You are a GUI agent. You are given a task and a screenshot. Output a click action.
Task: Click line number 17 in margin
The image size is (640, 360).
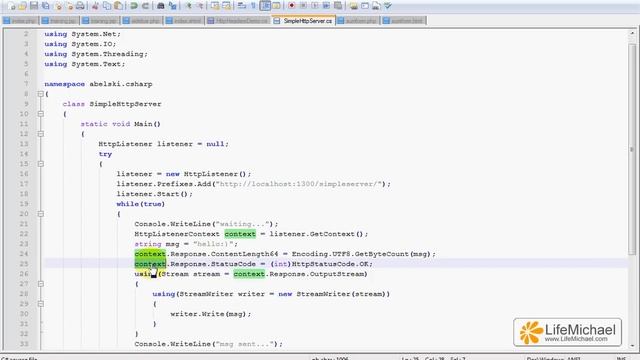coord(24,184)
